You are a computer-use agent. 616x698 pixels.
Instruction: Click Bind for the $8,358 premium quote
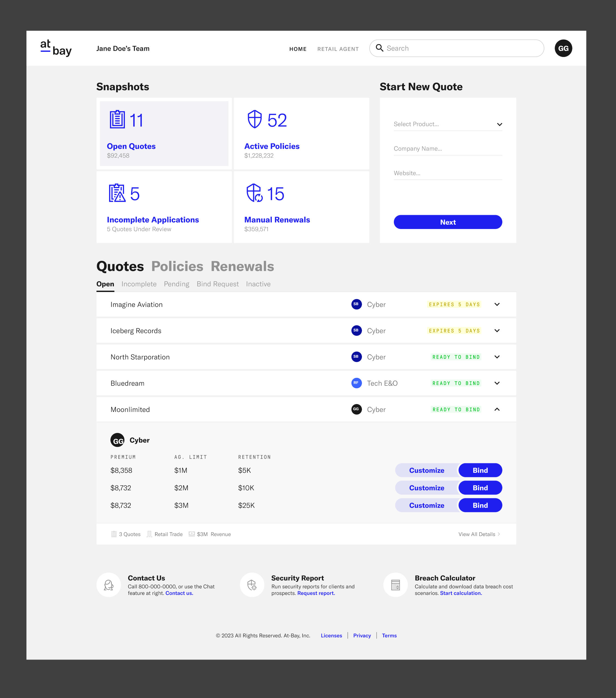[x=480, y=470]
